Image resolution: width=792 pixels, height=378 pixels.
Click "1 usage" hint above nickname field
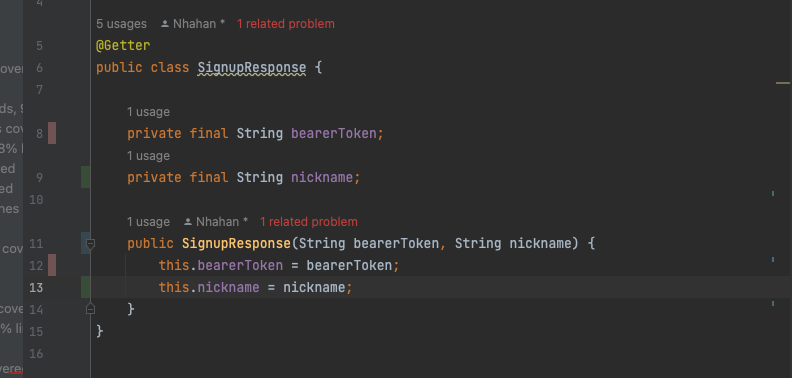(148, 156)
